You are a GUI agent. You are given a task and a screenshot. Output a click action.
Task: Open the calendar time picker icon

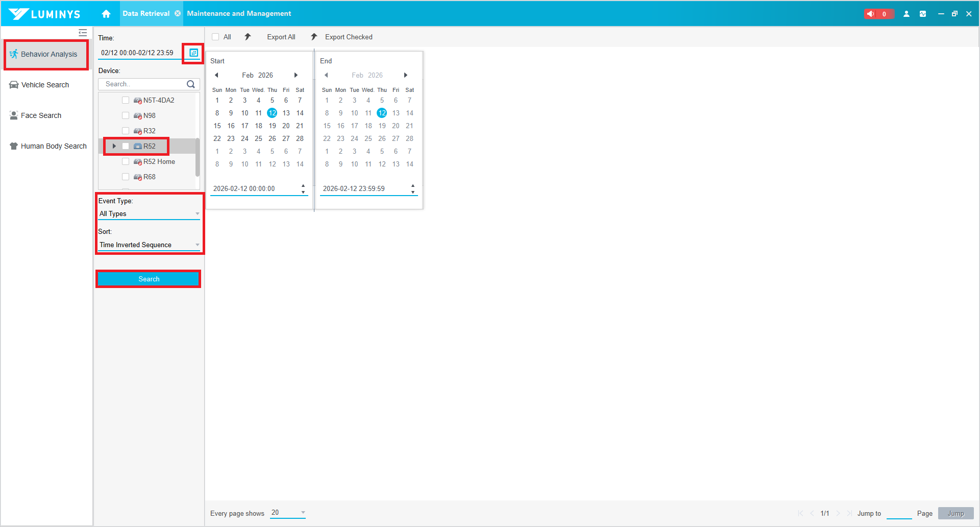[x=193, y=53]
